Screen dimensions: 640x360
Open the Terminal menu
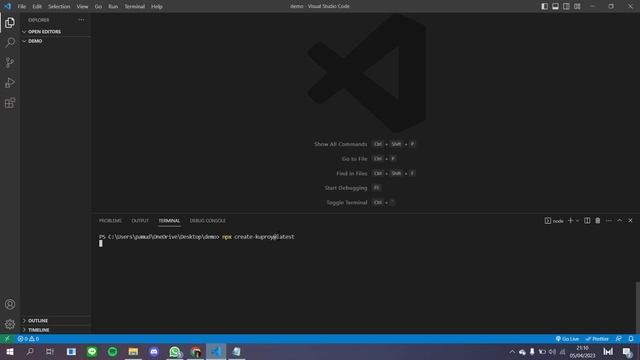(x=135, y=6)
